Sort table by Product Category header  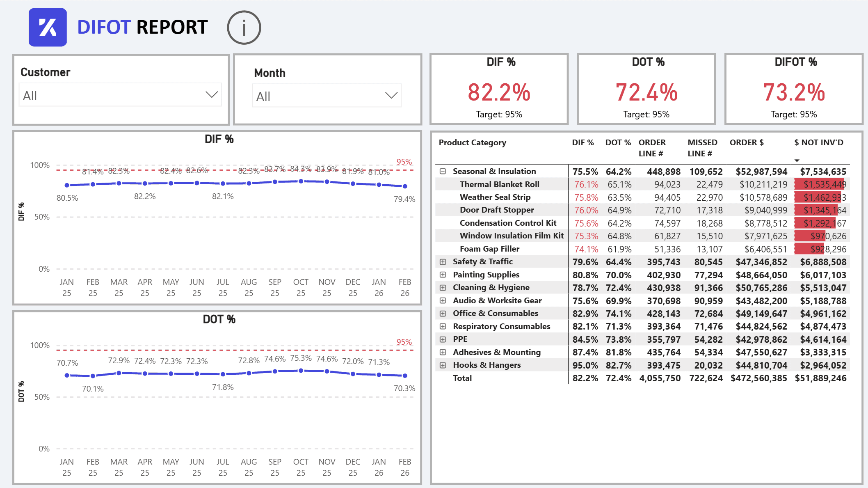click(x=472, y=142)
